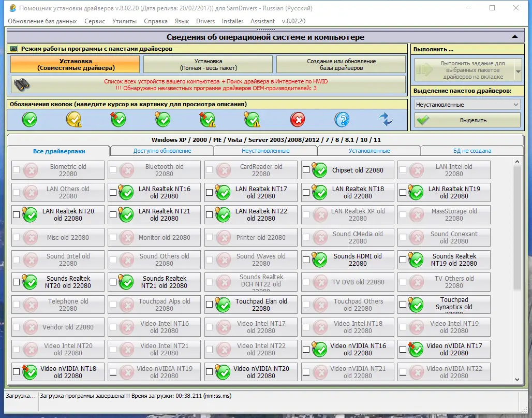532x418 pixels.
Task: Click the status icon of Video nVIDIA NT20
Action: tap(223, 372)
